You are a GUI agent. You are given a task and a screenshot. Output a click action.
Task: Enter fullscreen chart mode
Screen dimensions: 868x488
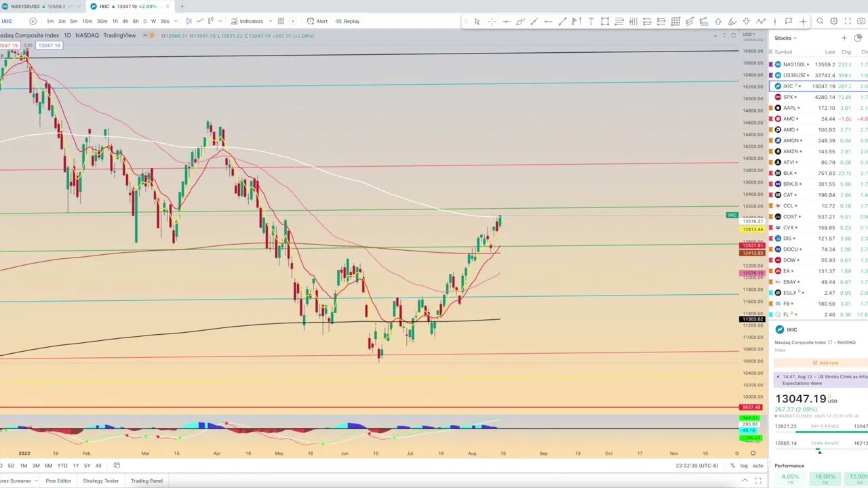point(848,21)
